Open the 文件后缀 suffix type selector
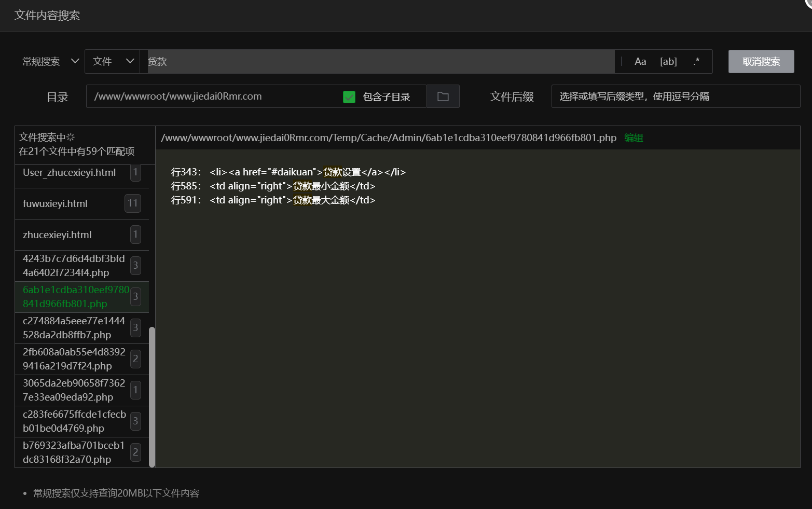 [675, 97]
